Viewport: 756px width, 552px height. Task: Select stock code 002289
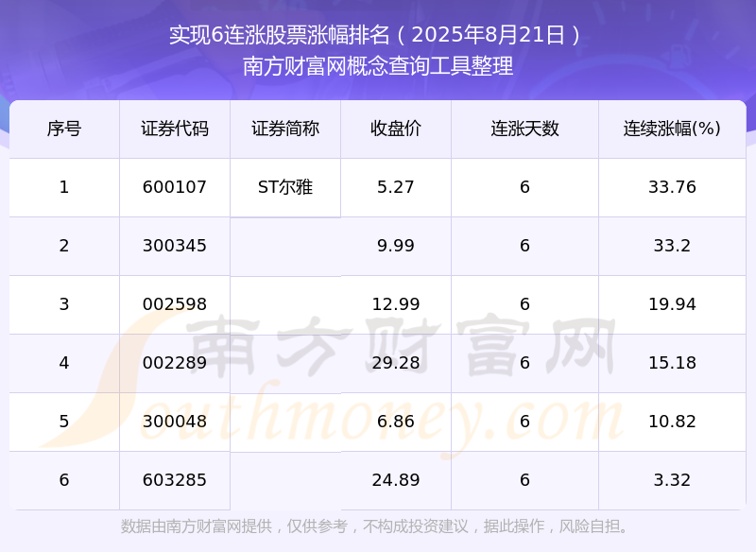click(175, 363)
